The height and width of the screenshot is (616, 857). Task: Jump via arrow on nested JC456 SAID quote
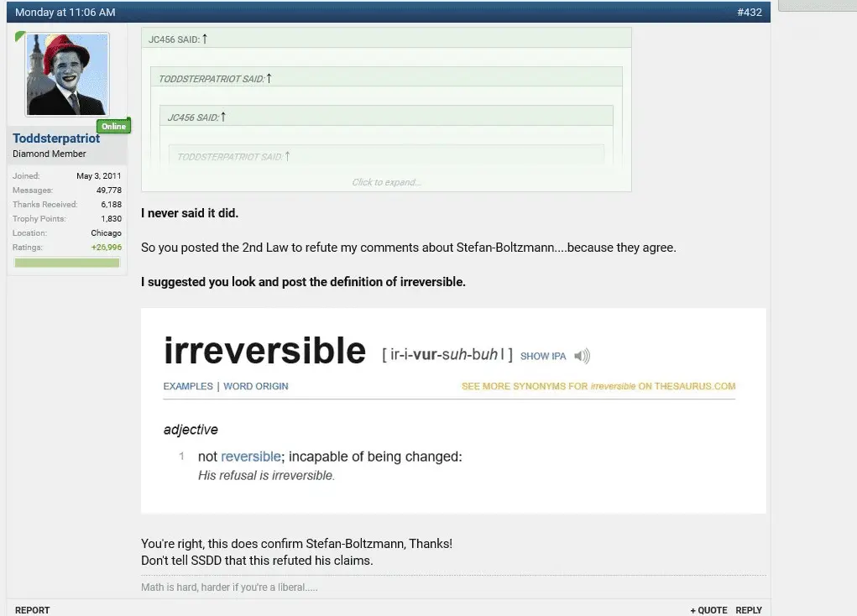(223, 117)
